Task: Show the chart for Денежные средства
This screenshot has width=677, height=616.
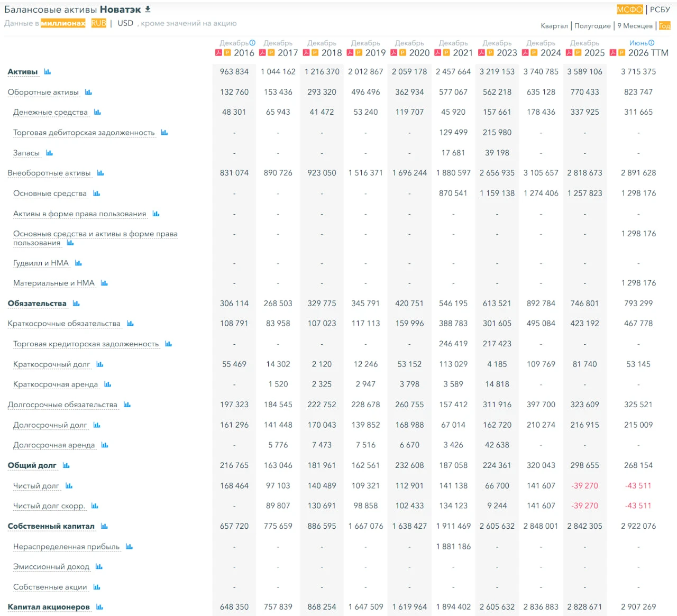Action: pos(97,112)
